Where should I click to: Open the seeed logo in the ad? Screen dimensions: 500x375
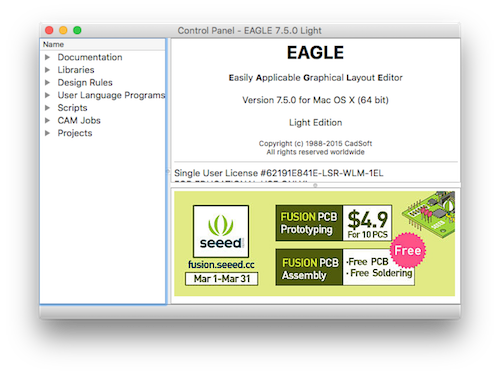coord(221,231)
